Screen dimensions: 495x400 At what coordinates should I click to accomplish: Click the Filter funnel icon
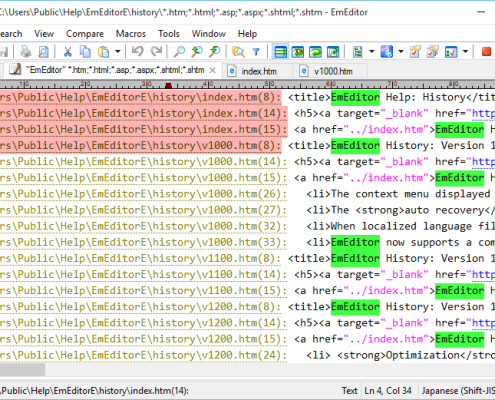(x=256, y=52)
